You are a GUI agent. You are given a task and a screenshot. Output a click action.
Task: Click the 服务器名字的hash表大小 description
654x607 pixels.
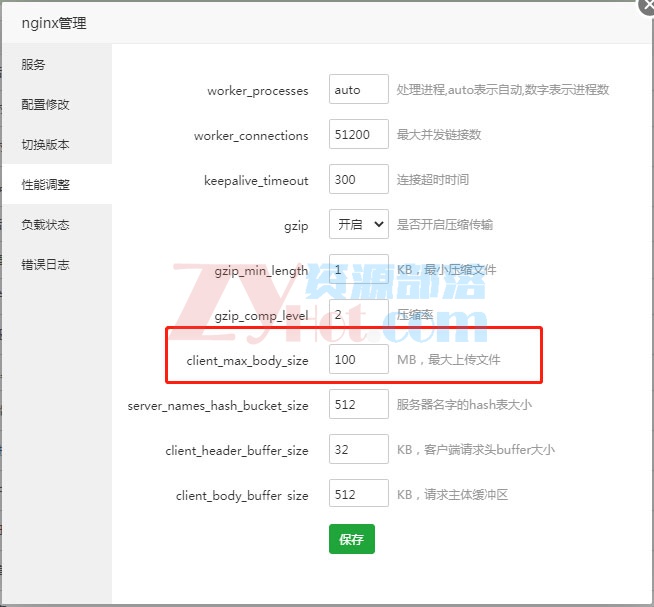[464, 404]
